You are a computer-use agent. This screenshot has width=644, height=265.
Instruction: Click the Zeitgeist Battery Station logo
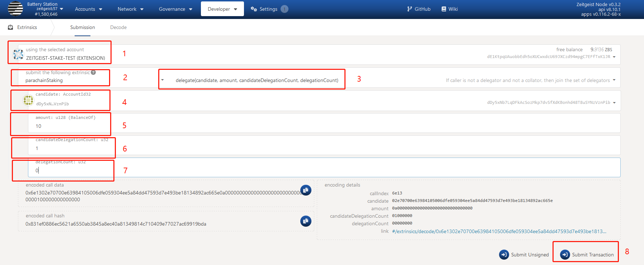point(15,9)
